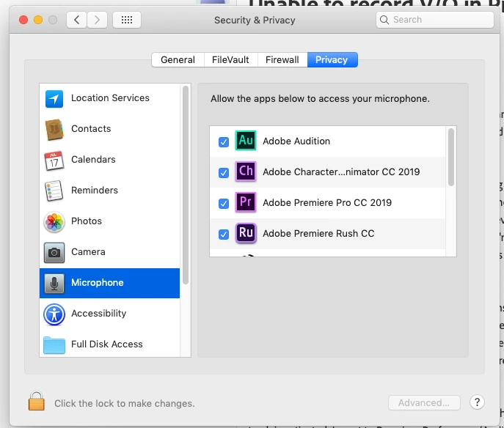Click the Full Disk Access folder icon
Screen dimensions: 504x428
54,345
